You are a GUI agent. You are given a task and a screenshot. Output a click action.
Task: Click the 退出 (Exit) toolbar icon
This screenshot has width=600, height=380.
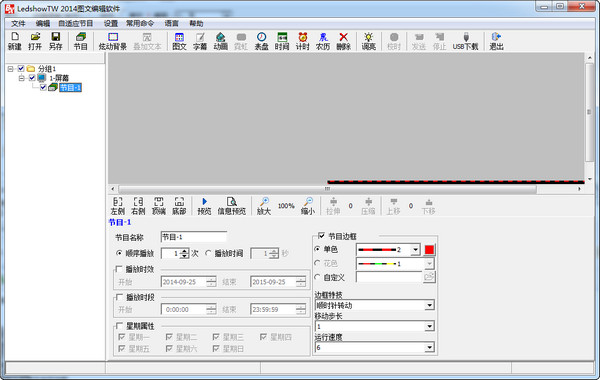(x=496, y=41)
